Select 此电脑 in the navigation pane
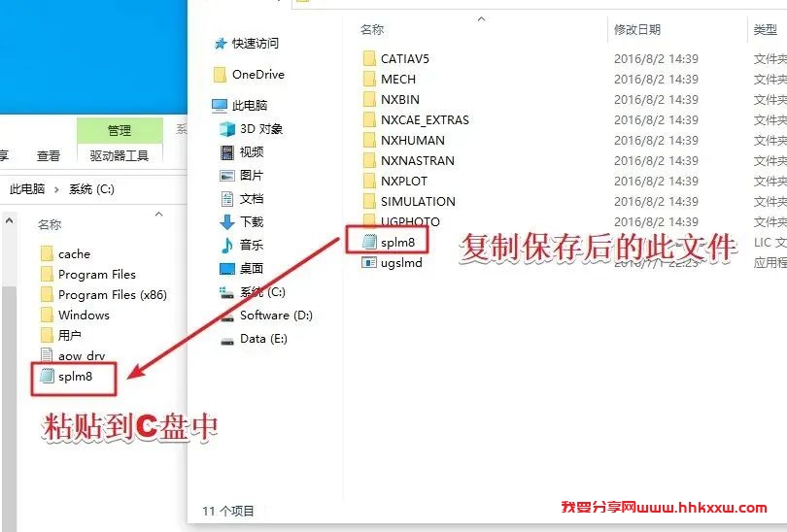The image size is (787, 532). 250,105
